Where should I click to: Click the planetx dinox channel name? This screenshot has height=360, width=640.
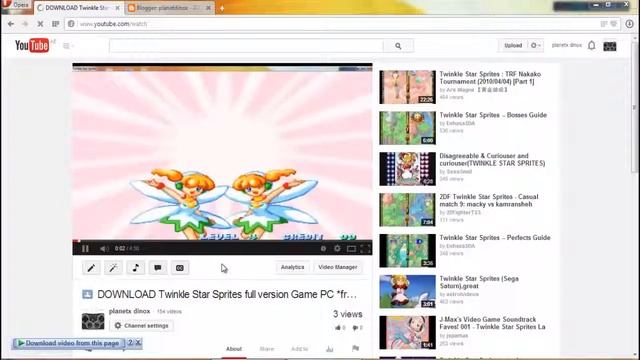click(129, 311)
